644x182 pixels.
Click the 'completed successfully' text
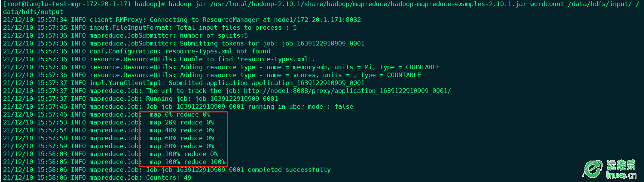[x=289, y=170]
